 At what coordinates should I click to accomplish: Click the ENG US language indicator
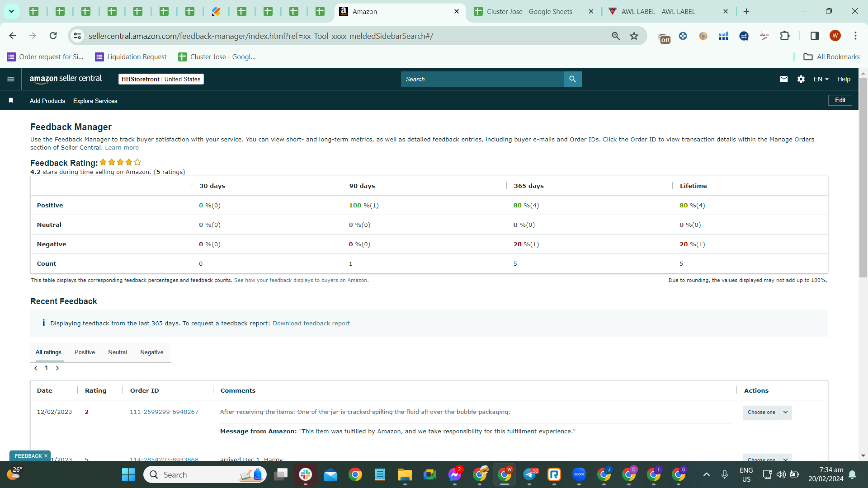(746, 474)
